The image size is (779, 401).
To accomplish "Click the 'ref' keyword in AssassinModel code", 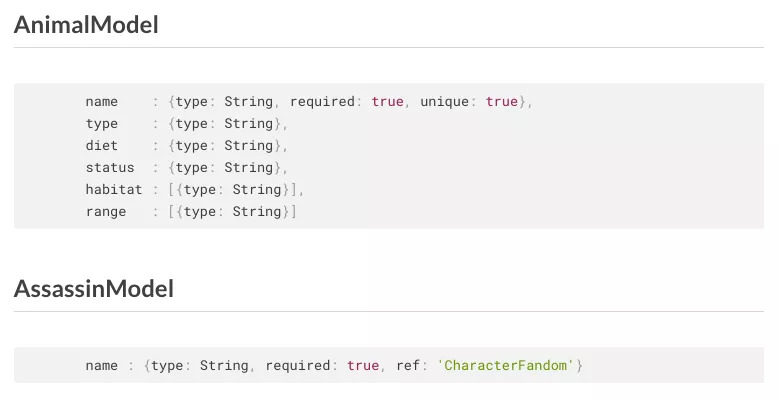I will [408, 366].
